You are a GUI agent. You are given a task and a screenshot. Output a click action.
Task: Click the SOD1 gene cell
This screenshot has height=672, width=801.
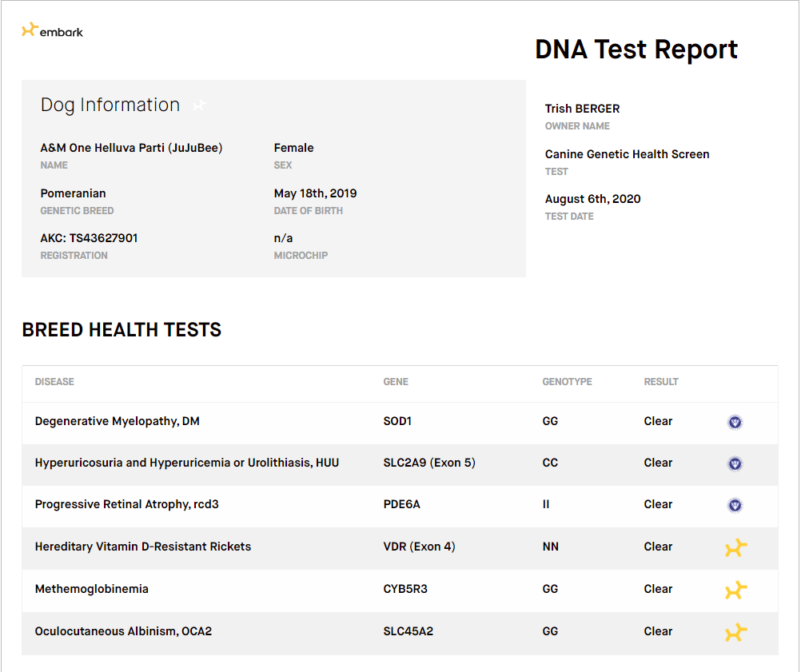click(x=397, y=421)
